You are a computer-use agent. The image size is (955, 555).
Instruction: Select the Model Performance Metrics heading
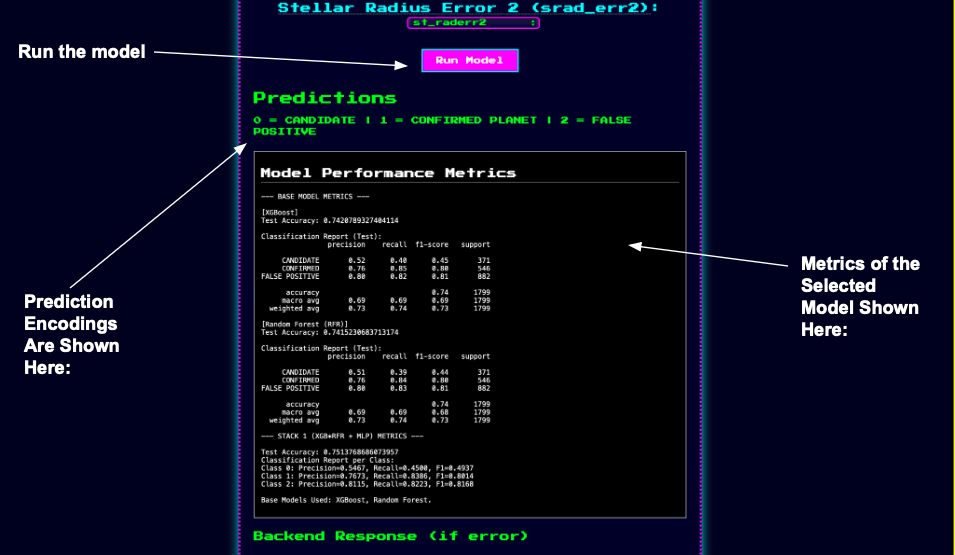pyautogui.click(x=388, y=173)
